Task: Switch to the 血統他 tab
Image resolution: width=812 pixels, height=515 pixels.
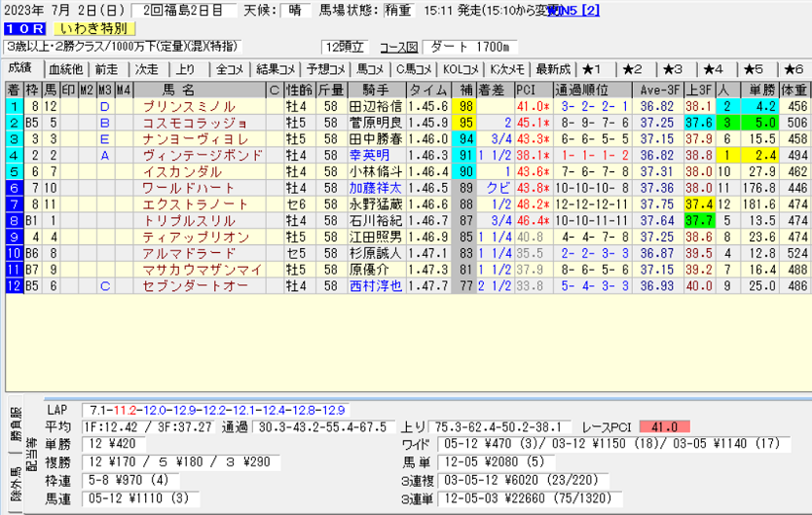Action: (x=65, y=69)
